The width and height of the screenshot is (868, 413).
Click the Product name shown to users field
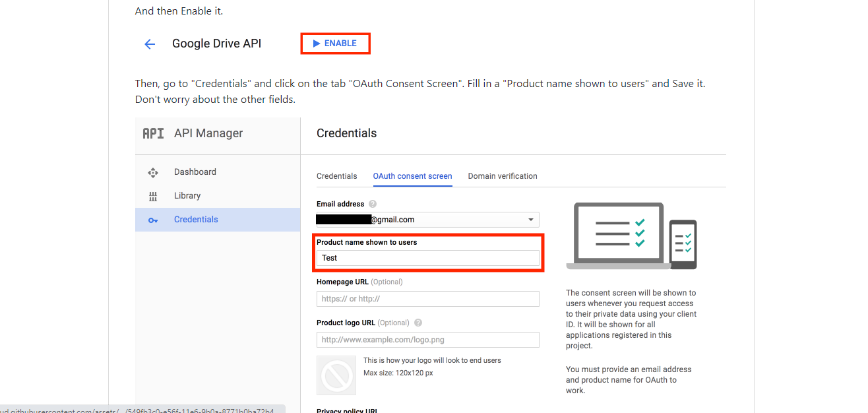pos(428,258)
